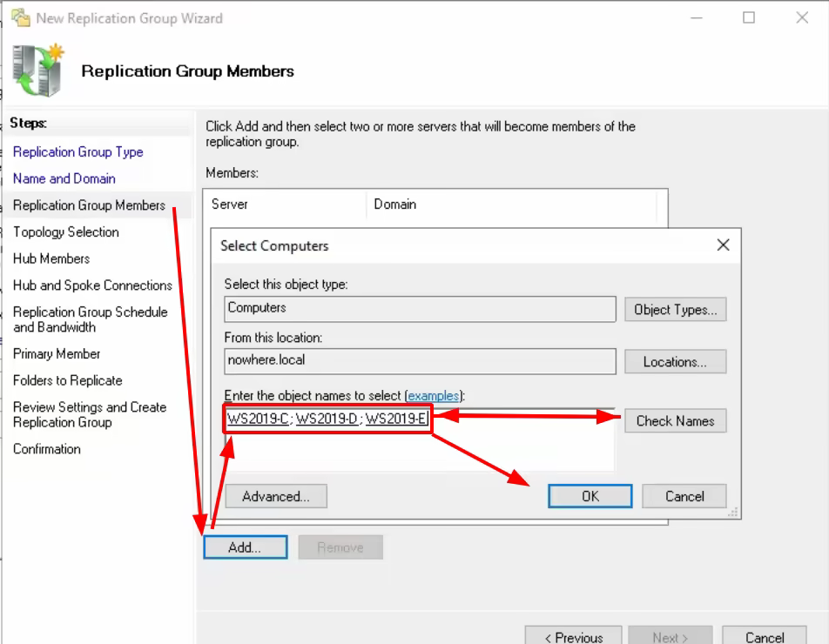Close the Select Computers dialog
This screenshot has height=644, width=829.
pos(723,245)
